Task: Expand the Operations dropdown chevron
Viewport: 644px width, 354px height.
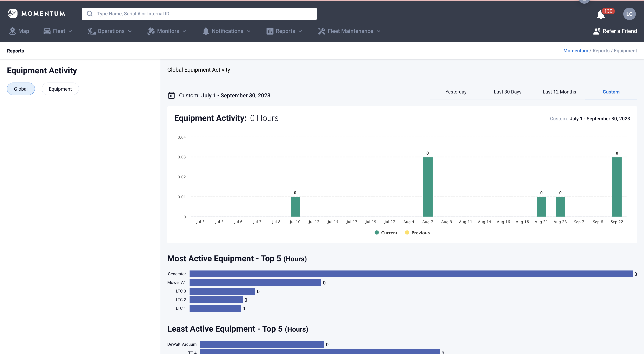Action: [130, 31]
